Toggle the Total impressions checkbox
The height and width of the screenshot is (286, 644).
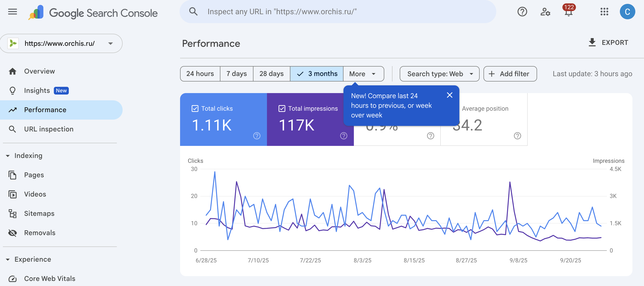point(282,109)
